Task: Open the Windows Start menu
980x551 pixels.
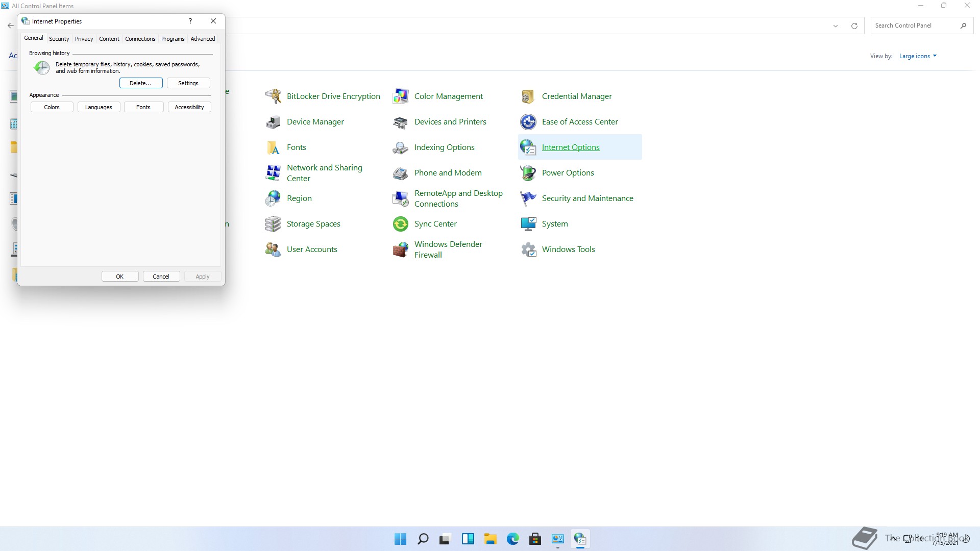Action: click(x=401, y=539)
